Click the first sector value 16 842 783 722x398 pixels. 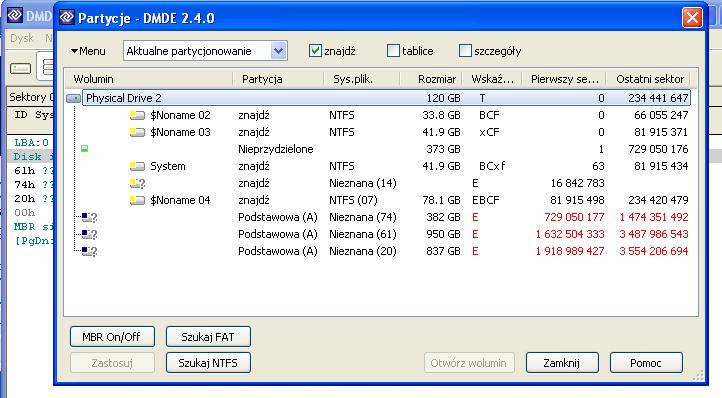tap(577, 183)
